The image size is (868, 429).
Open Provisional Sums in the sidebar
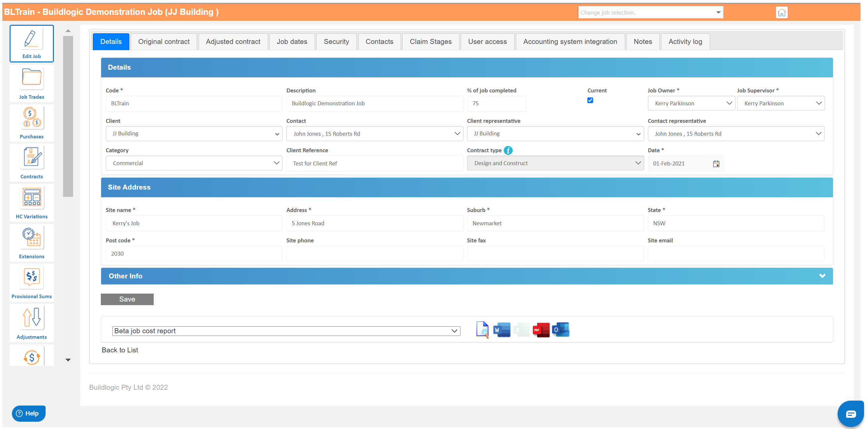(x=31, y=277)
